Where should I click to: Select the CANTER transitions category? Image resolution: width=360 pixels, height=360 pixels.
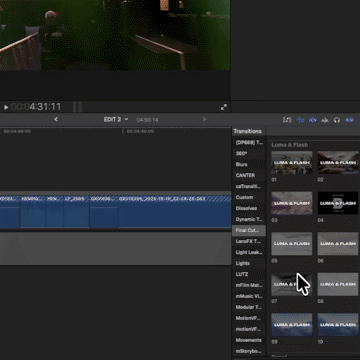coord(249,175)
